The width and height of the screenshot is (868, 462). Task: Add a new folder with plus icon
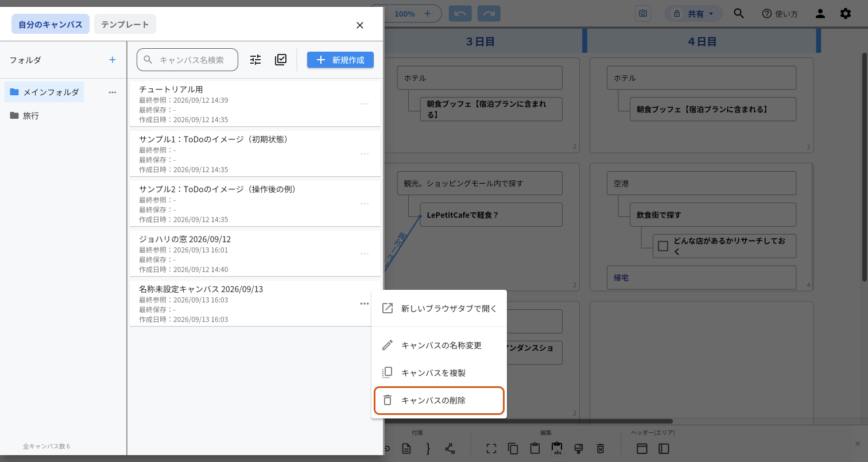113,60
